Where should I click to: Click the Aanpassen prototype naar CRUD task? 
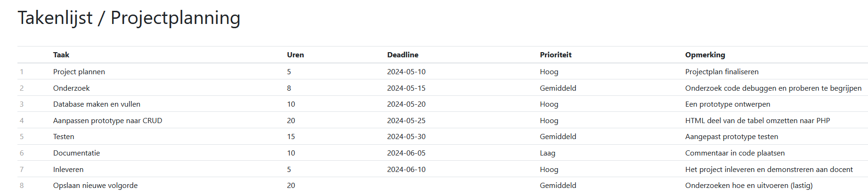[107, 121]
